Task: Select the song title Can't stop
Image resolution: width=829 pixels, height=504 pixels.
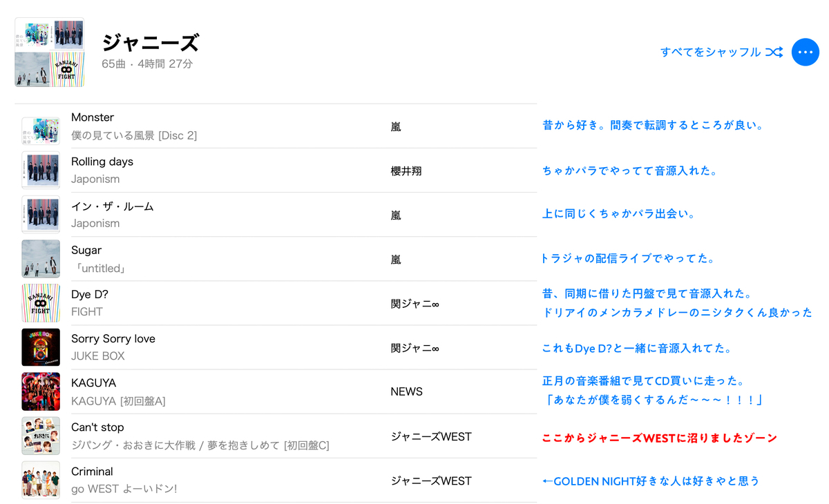Action: click(x=97, y=427)
